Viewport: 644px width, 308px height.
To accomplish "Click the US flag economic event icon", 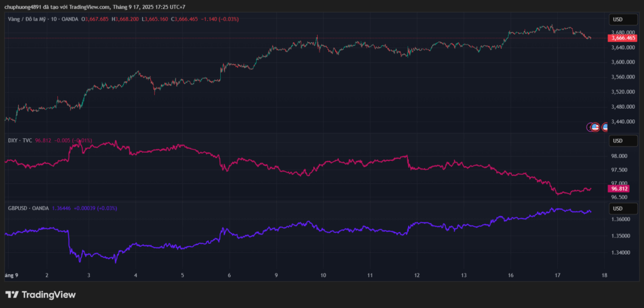I will (x=596, y=127).
